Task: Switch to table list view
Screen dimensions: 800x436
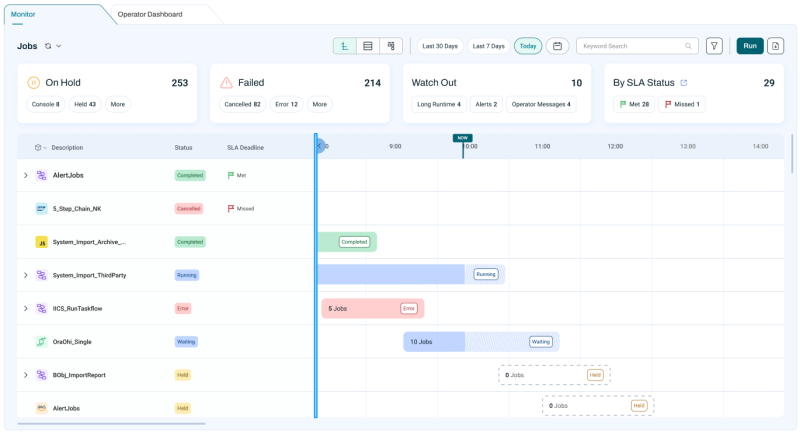Action: (368, 46)
